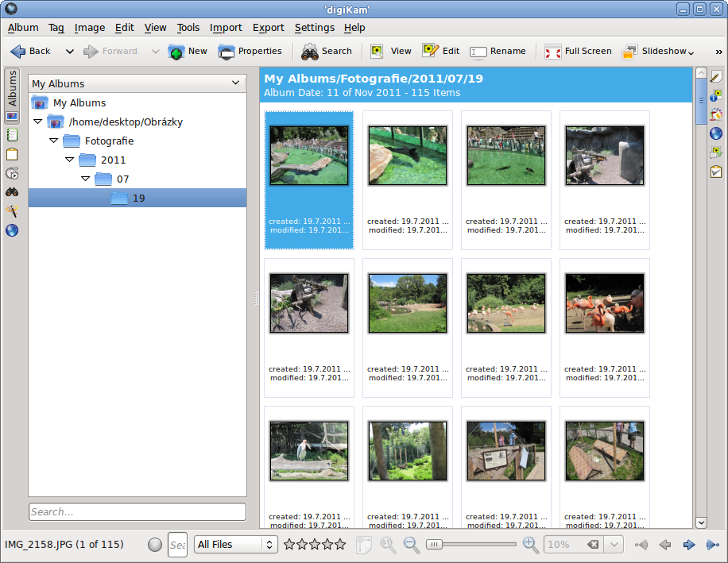Open album Properties

(x=250, y=51)
